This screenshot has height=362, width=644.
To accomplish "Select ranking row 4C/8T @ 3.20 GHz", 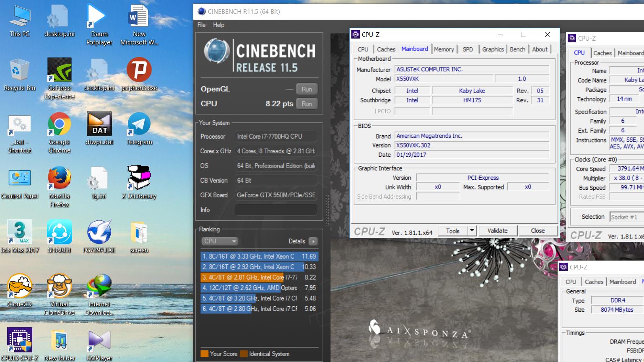I will tap(259, 298).
